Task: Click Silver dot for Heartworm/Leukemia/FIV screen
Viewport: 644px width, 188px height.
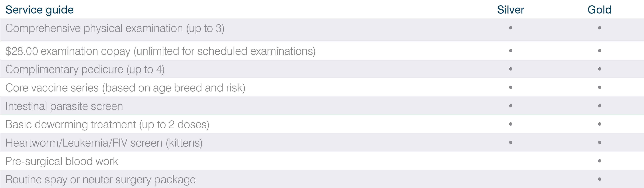Action: 510,142
